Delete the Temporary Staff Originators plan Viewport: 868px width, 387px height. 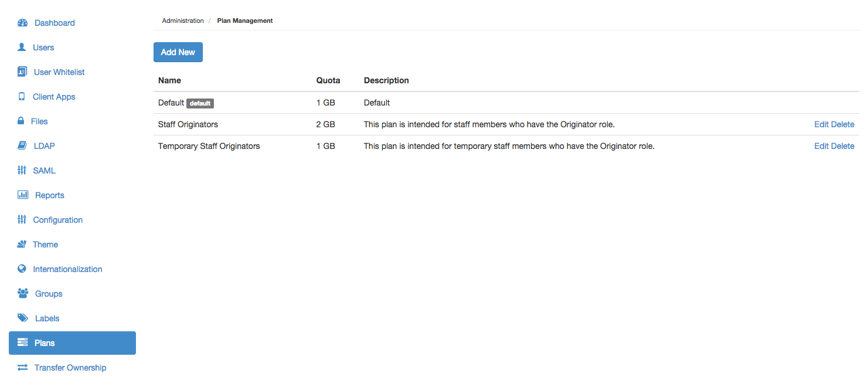click(843, 146)
